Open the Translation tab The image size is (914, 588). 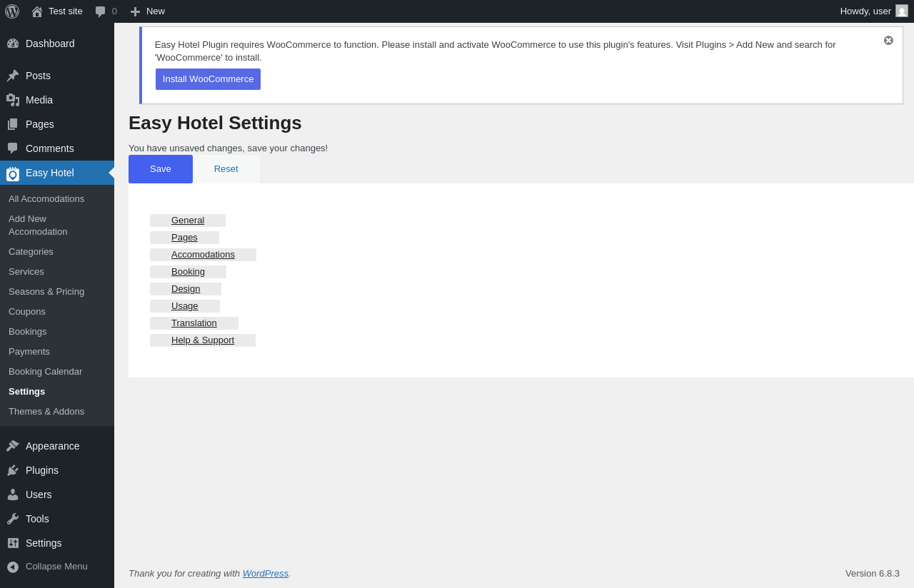pyautogui.click(x=194, y=323)
